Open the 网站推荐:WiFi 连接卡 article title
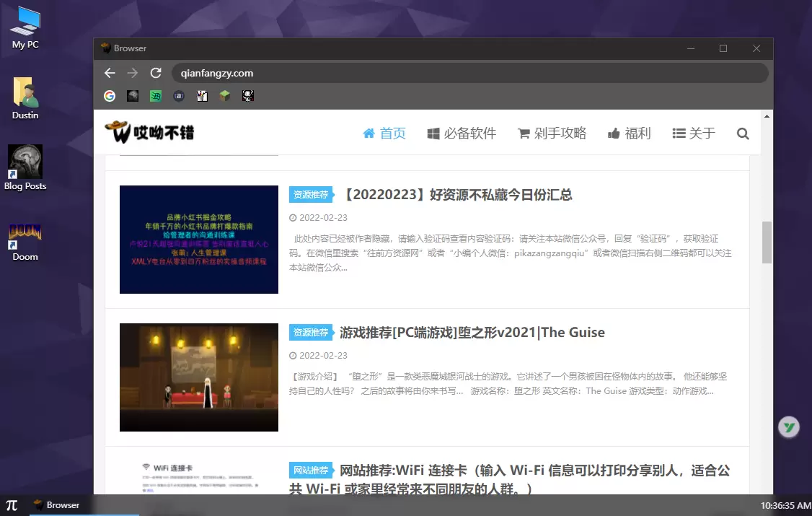This screenshot has height=516, width=812. coord(510,479)
